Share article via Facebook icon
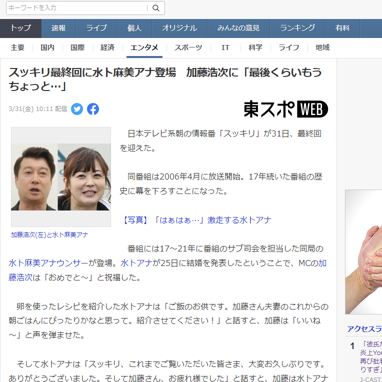Image resolution: width=382 pixels, height=382 pixels. point(93,109)
